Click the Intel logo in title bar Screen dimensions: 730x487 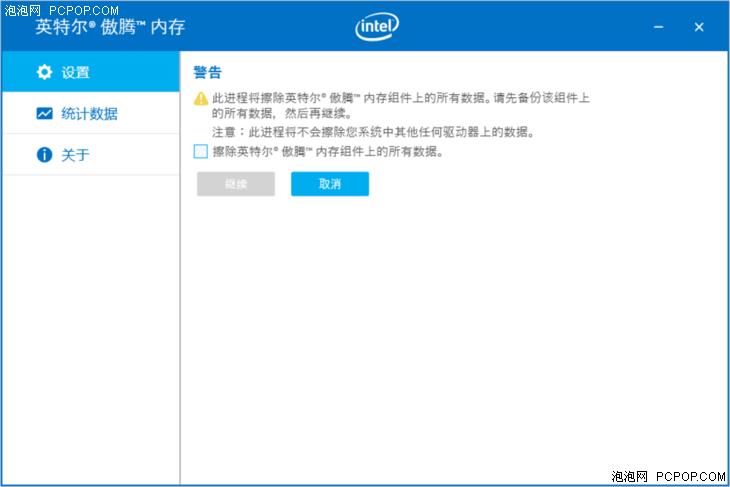pos(377,27)
